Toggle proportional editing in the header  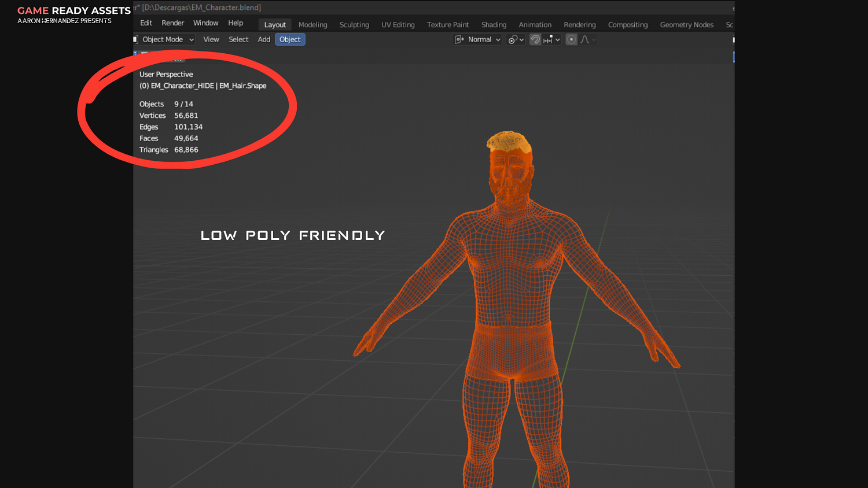pos(571,39)
